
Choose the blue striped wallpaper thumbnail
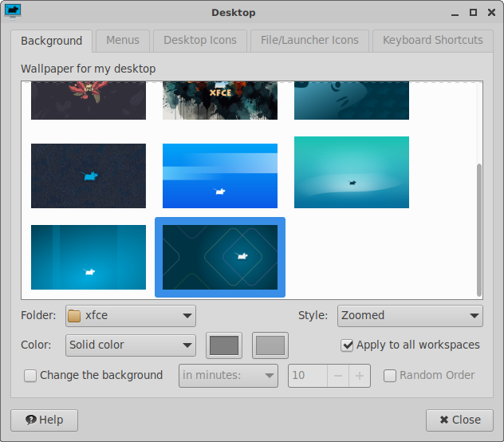click(x=220, y=176)
